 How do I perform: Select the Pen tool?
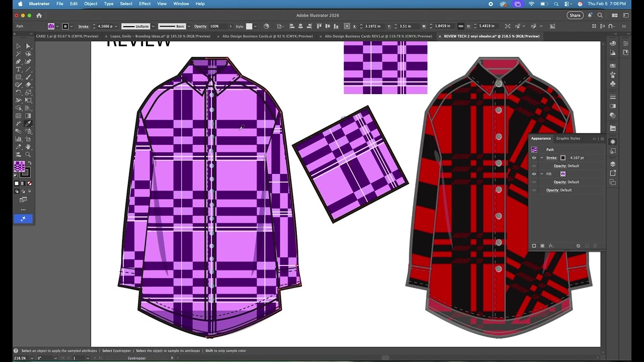pyautogui.click(x=19, y=61)
